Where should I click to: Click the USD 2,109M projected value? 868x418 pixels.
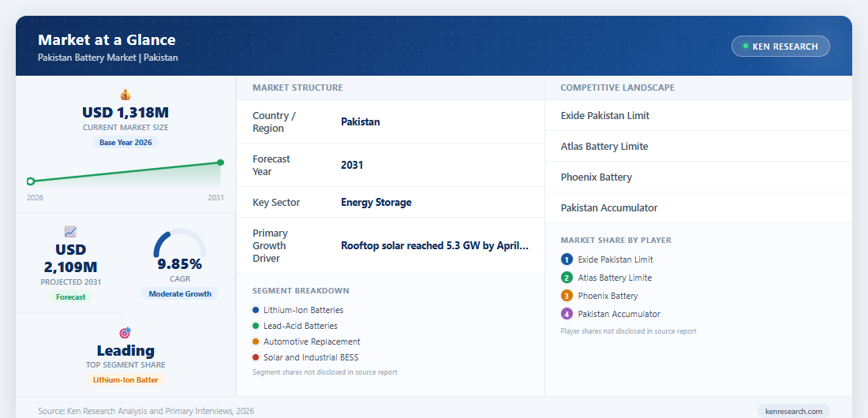pyautogui.click(x=70, y=258)
